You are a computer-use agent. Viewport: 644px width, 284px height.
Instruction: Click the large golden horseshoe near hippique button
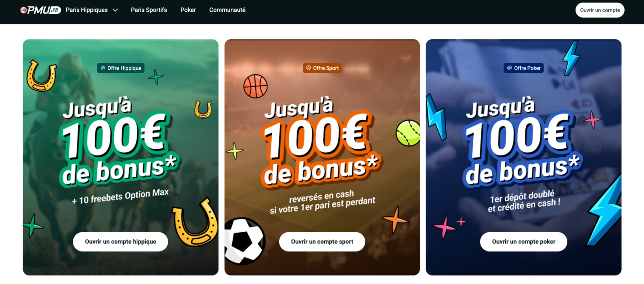click(x=195, y=222)
